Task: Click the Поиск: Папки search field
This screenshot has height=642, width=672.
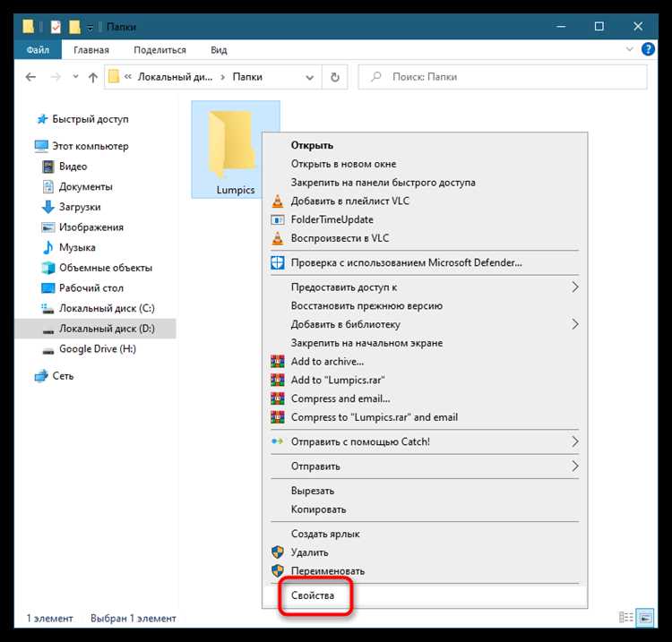Action: point(503,77)
